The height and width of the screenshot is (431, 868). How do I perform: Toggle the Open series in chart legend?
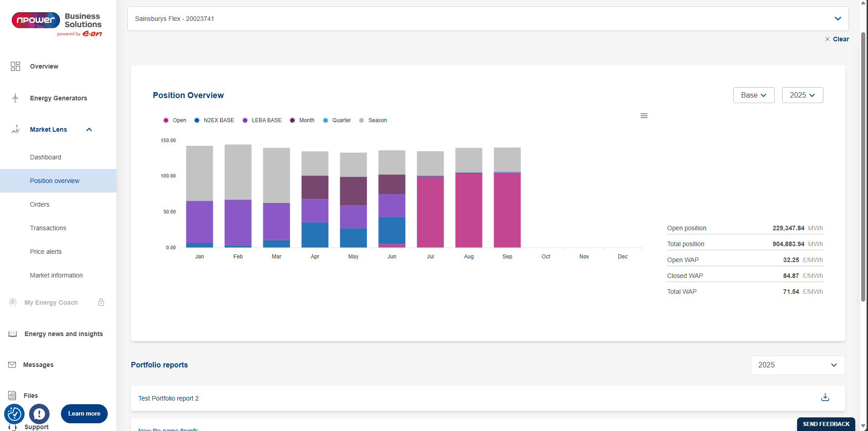[x=175, y=120]
